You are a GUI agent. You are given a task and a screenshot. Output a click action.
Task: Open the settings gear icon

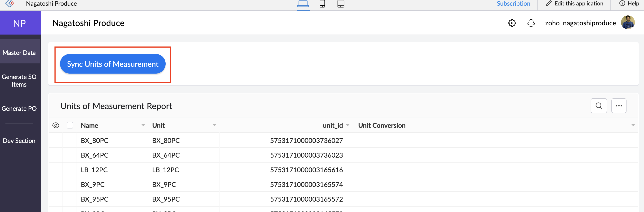512,23
